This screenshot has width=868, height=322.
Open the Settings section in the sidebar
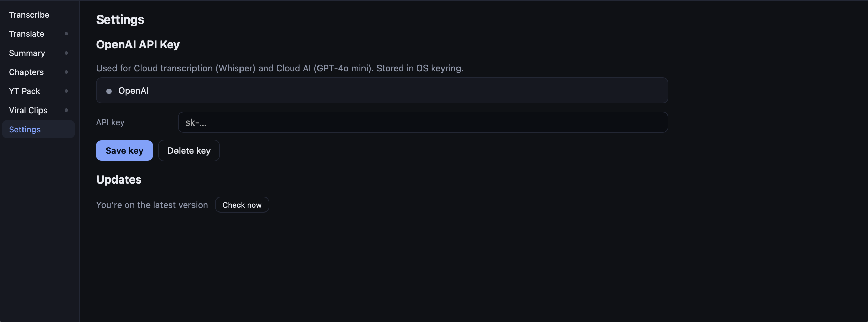pyautogui.click(x=25, y=129)
